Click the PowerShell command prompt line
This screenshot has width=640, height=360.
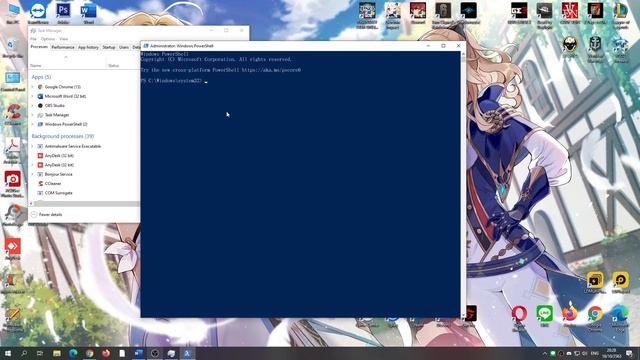click(174, 81)
